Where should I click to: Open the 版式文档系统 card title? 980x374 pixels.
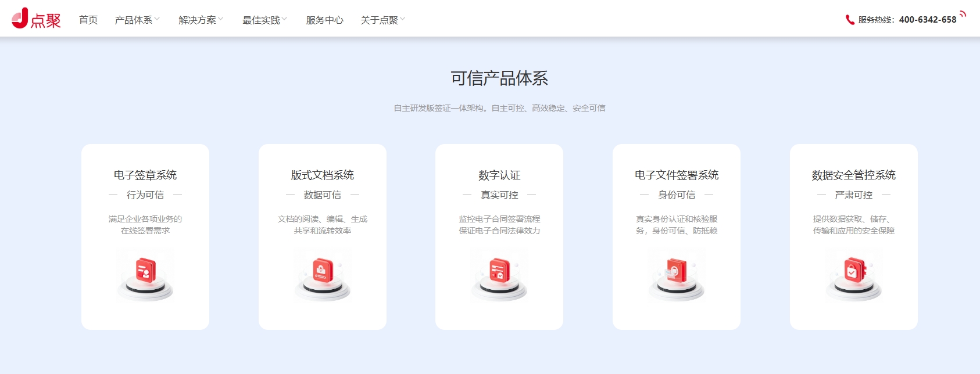pyautogui.click(x=323, y=175)
